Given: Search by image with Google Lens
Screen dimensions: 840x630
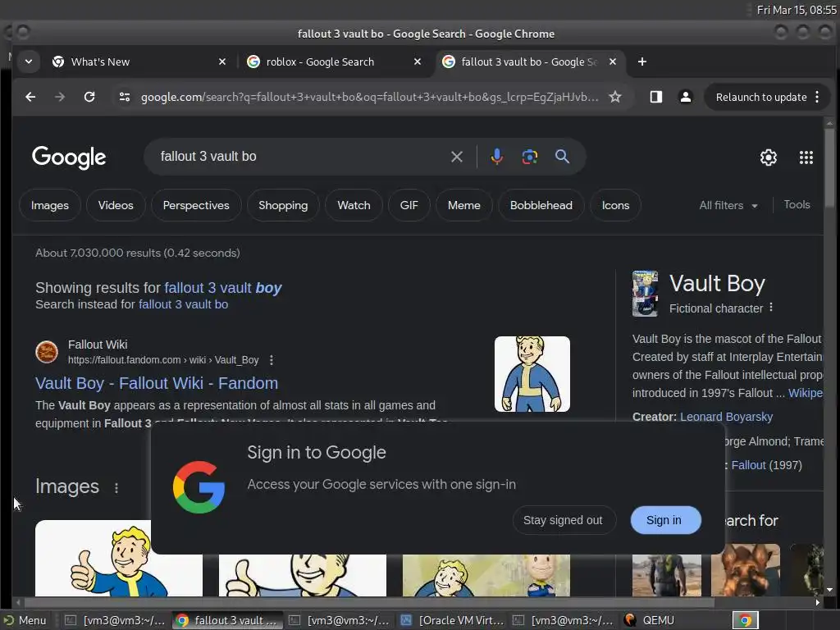Looking at the screenshot, I should tap(530, 157).
